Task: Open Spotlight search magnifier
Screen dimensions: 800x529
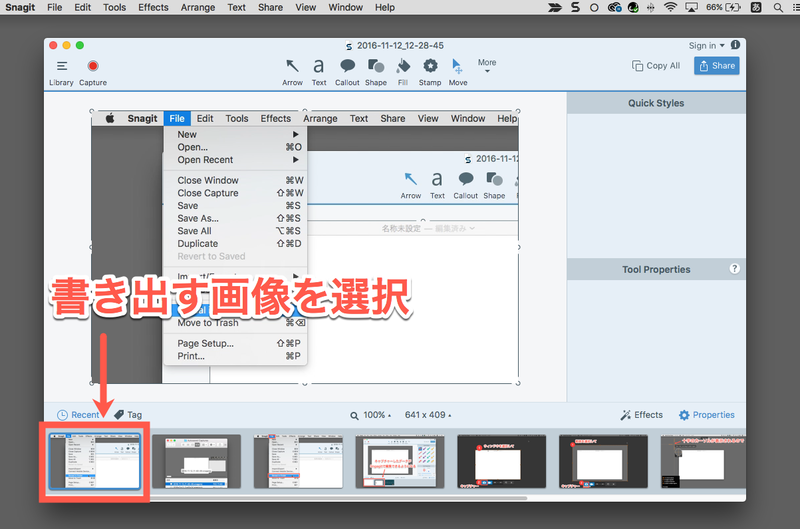Action: (778, 7)
